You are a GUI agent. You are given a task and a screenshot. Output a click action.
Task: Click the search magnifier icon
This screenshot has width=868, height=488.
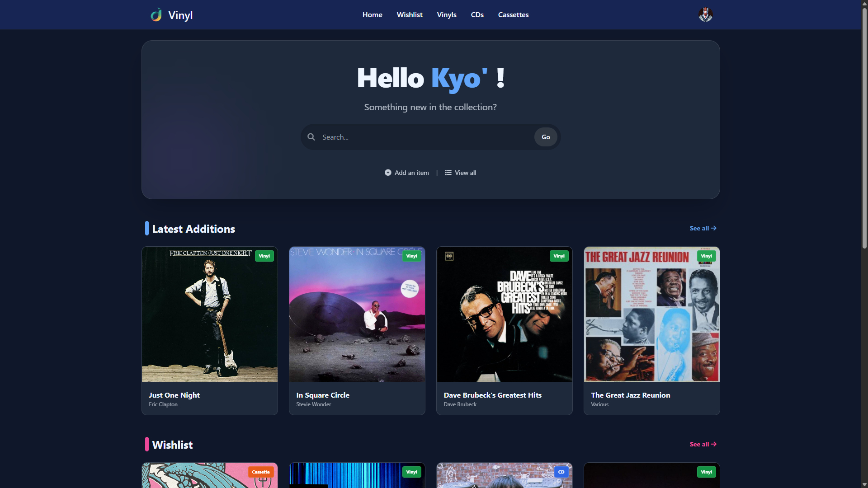(311, 137)
